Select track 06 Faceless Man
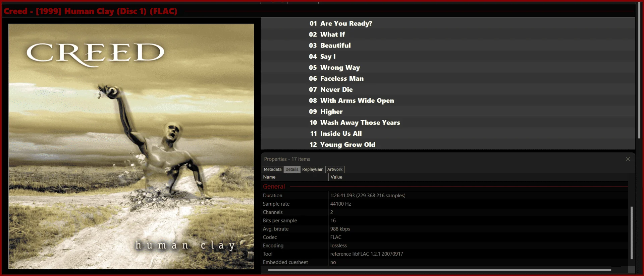 click(448, 79)
